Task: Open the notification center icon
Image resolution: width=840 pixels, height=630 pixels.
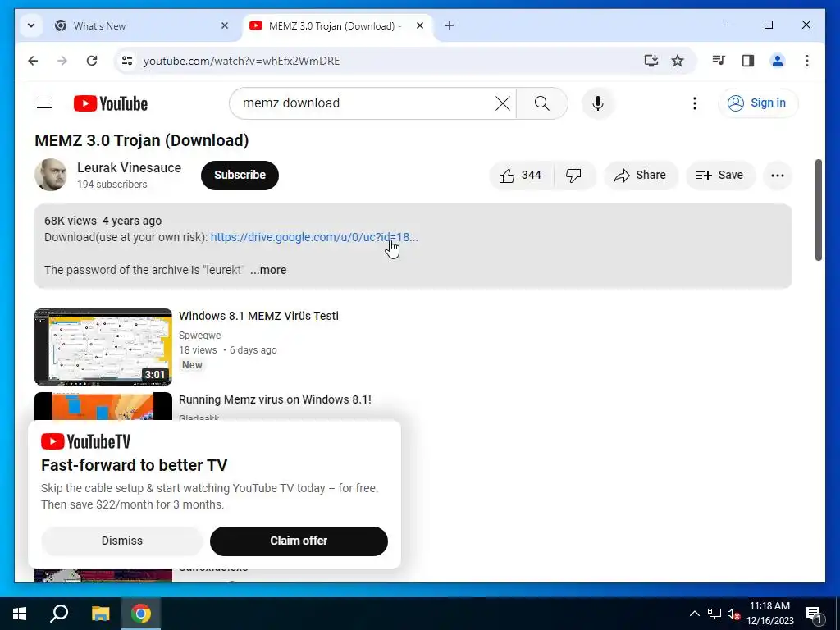Action: coord(814,614)
